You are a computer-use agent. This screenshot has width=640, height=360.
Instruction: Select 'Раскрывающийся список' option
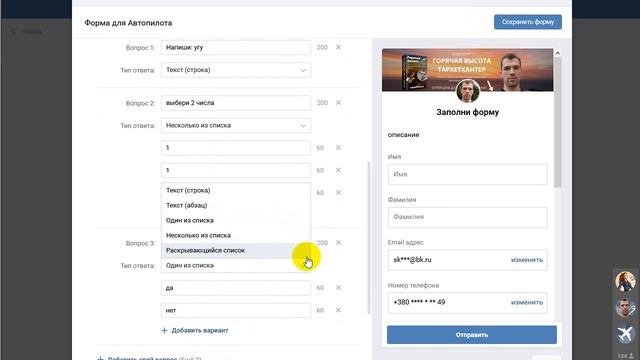tap(236, 250)
